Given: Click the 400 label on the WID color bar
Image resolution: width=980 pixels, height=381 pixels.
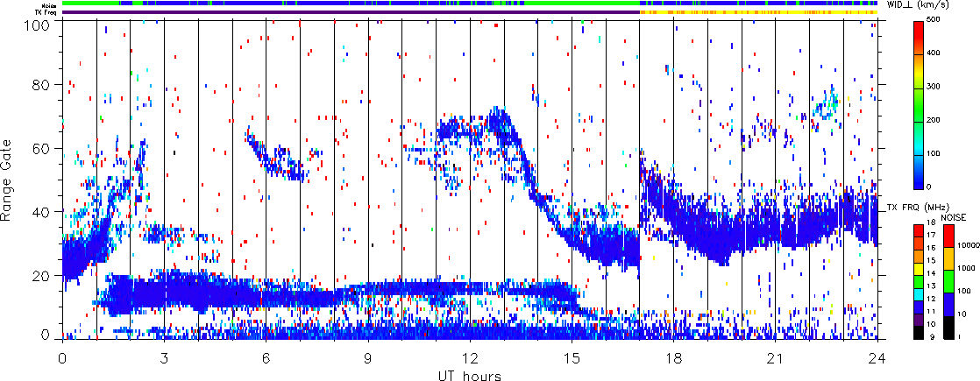Looking at the screenshot, I should tap(934, 55).
